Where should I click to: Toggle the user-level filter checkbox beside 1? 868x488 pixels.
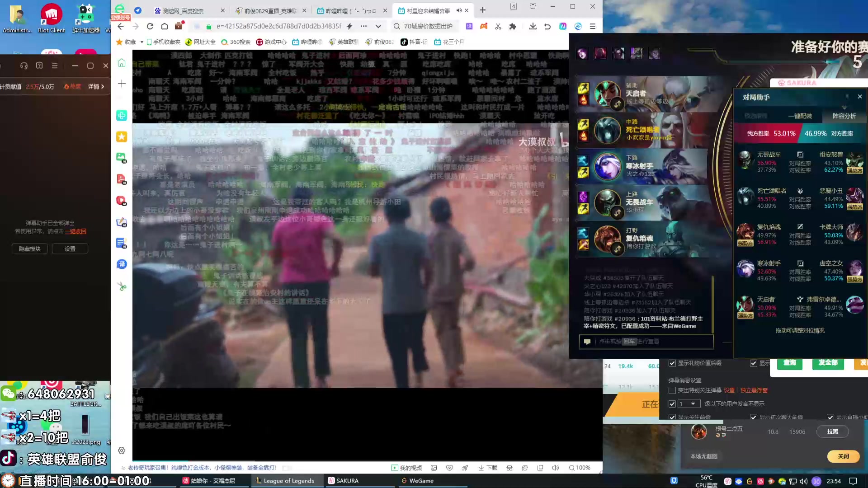(x=672, y=404)
